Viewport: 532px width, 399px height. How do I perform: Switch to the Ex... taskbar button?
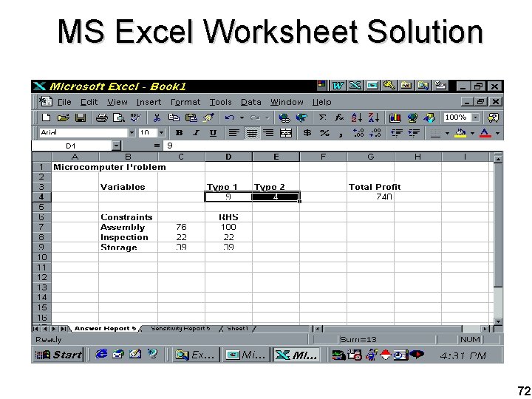pyautogui.click(x=195, y=355)
